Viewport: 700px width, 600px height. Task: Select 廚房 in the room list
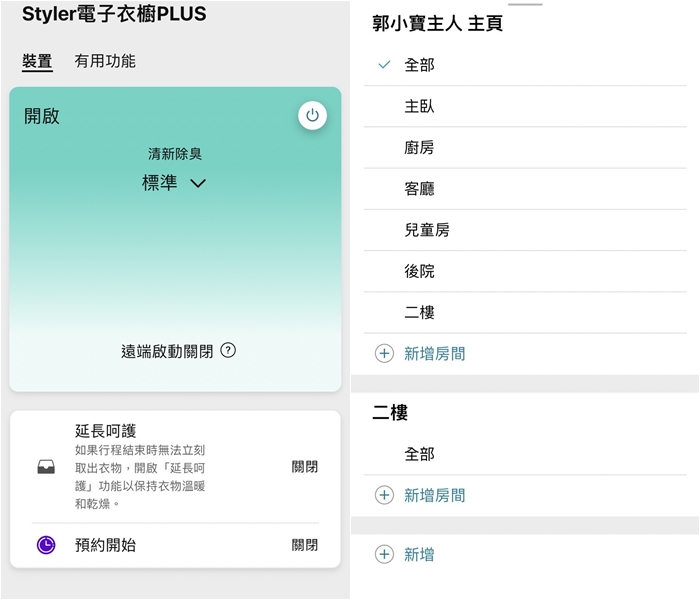[x=419, y=147]
